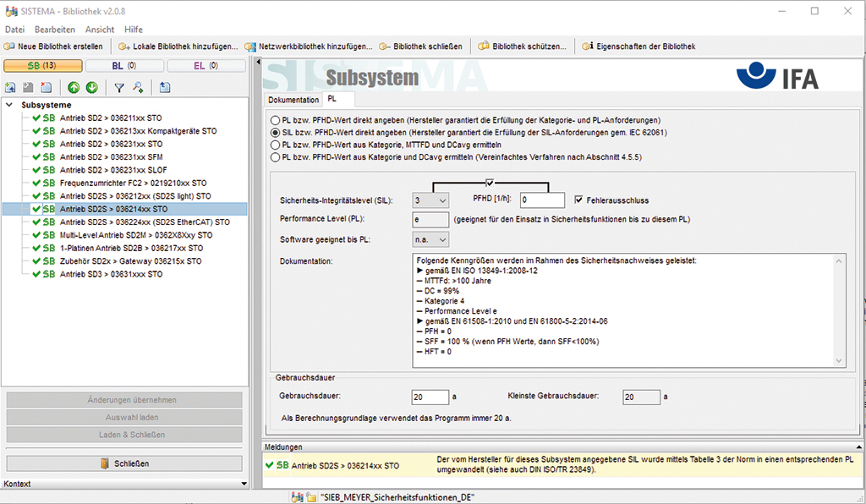Click Netzwerkbibliothek hinzufügen in toolbar
Image resolution: width=866 pixels, height=504 pixels.
point(309,47)
